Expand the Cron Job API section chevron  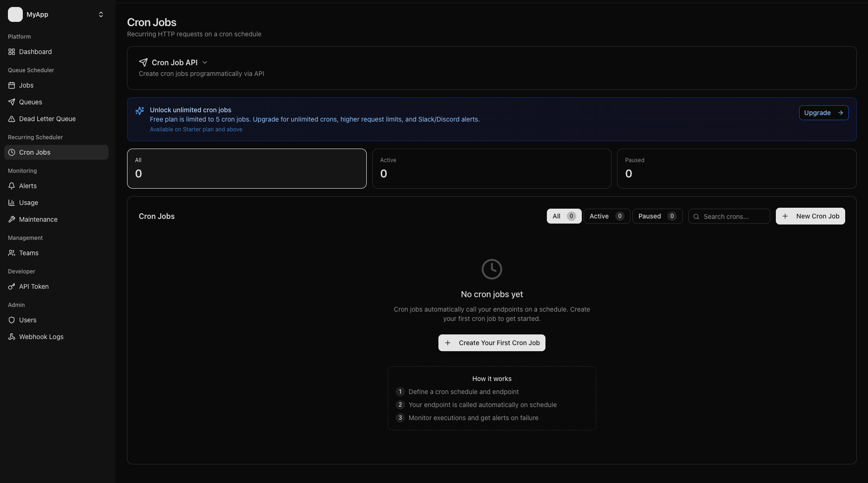point(205,62)
